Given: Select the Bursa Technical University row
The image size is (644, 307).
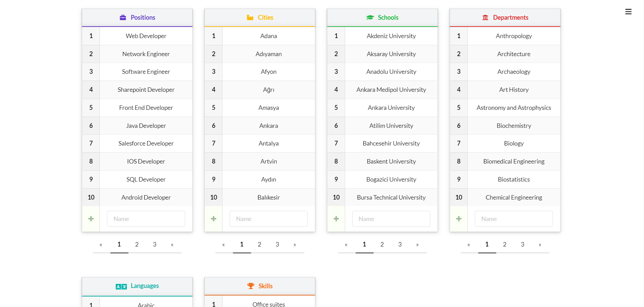Looking at the screenshot, I should [382, 197].
